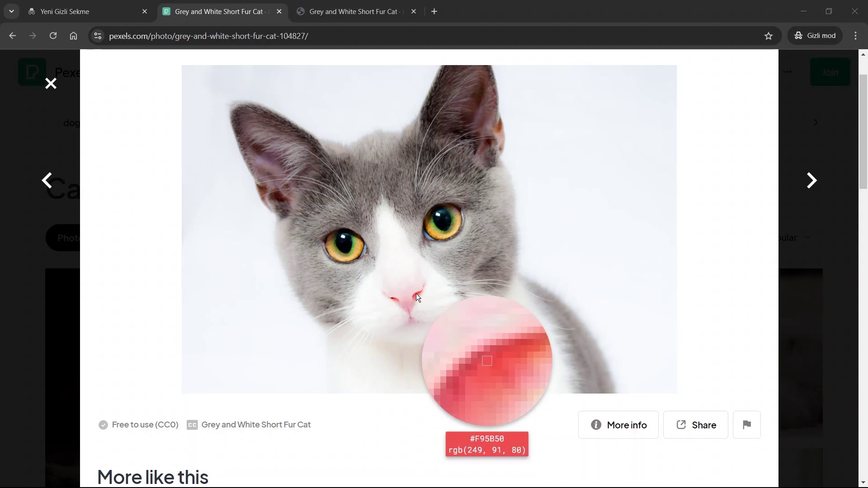
Task: Go to next photo arrow
Action: click(811, 180)
